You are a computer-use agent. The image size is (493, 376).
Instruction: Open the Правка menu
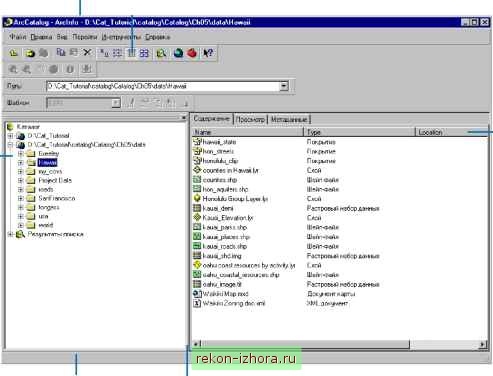pyautogui.click(x=41, y=37)
